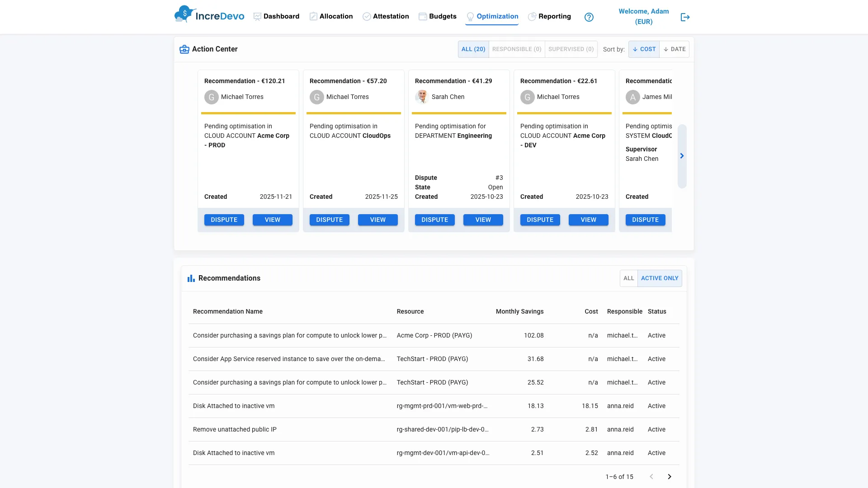The image size is (868, 488).
Task: Select the Allocation icon
Action: (x=313, y=16)
